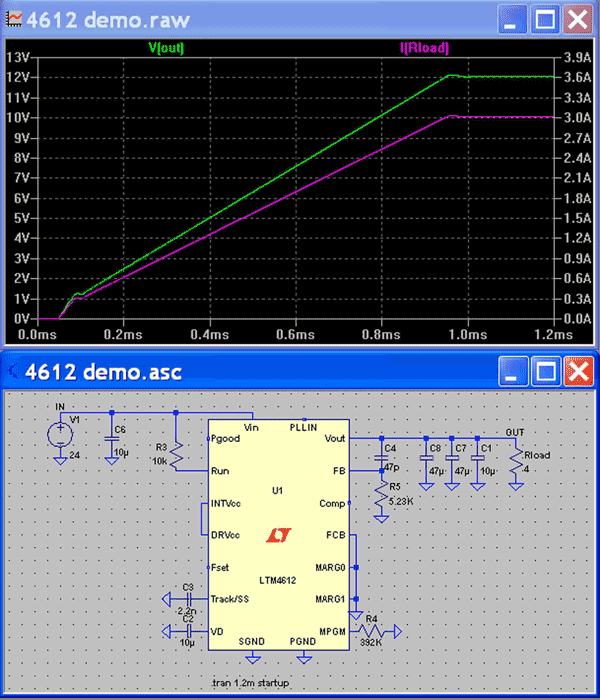Select capacitor C3 symbol
The image size is (600, 700).
pyautogui.click(x=188, y=599)
